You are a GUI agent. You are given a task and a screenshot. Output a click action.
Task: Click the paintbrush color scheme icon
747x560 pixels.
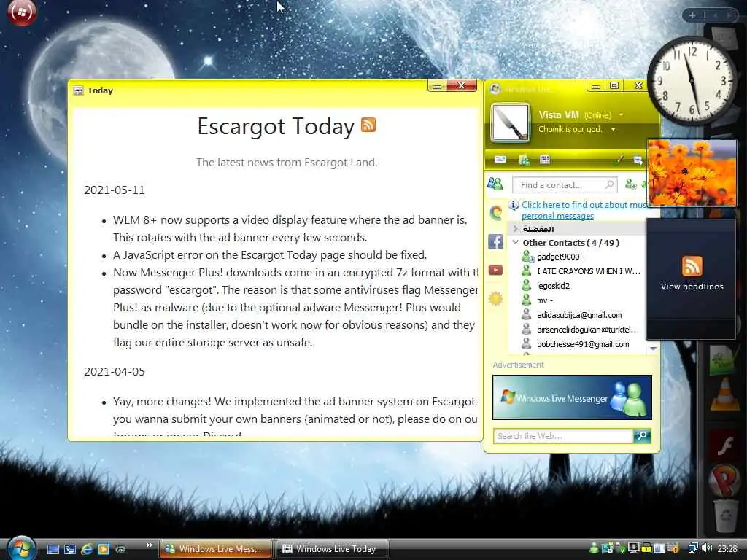[x=619, y=160]
